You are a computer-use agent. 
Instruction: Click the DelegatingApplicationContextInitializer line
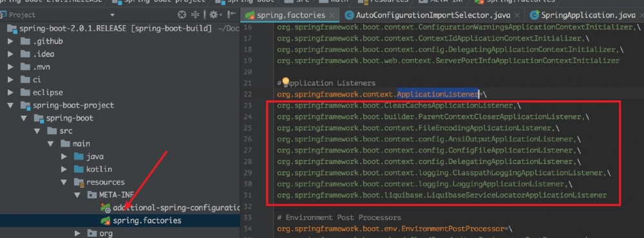click(x=450, y=50)
